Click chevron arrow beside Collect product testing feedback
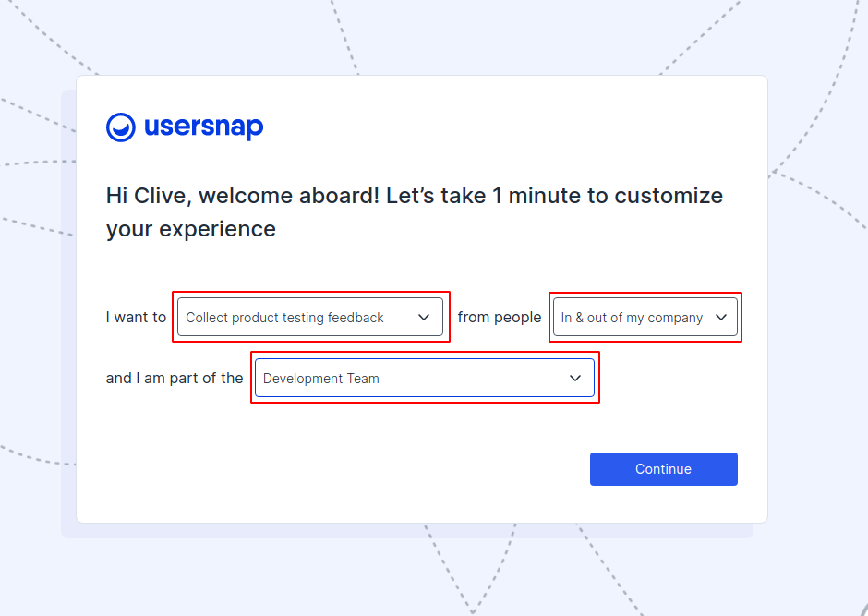Viewport: 868px width, 616px height. pos(424,318)
